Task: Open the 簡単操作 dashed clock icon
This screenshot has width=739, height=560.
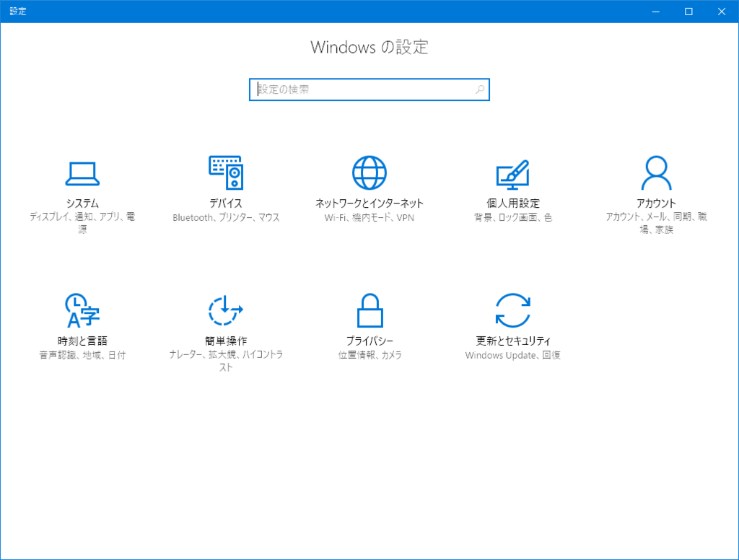Action: (x=226, y=310)
